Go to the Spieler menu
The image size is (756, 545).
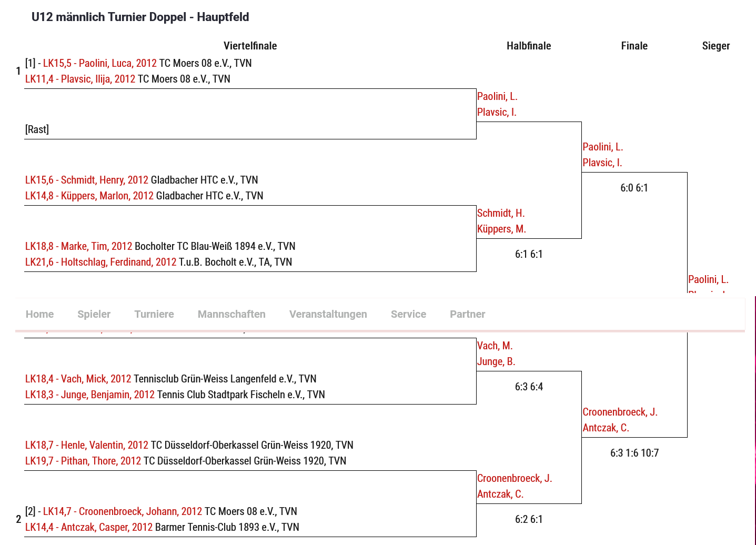click(94, 314)
